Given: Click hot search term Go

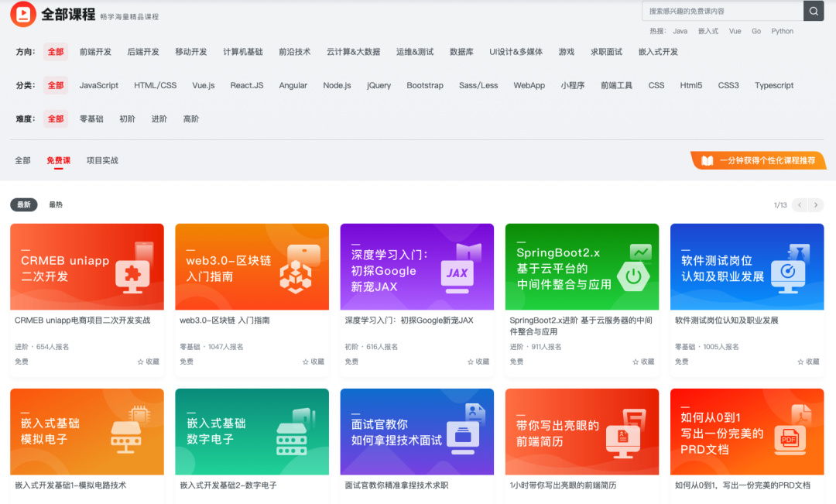Looking at the screenshot, I should click(x=756, y=31).
